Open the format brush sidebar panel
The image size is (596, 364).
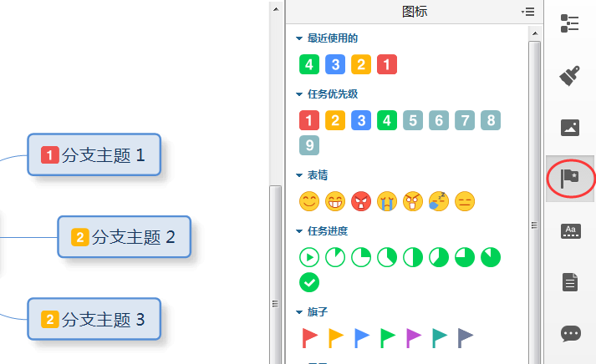[x=570, y=75]
